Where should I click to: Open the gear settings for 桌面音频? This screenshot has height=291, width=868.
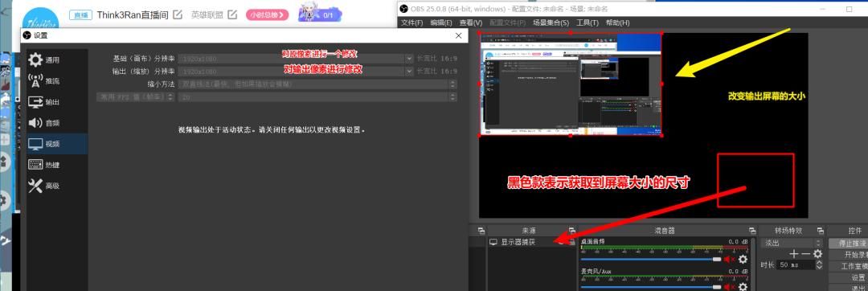pyautogui.click(x=743, y=259)
